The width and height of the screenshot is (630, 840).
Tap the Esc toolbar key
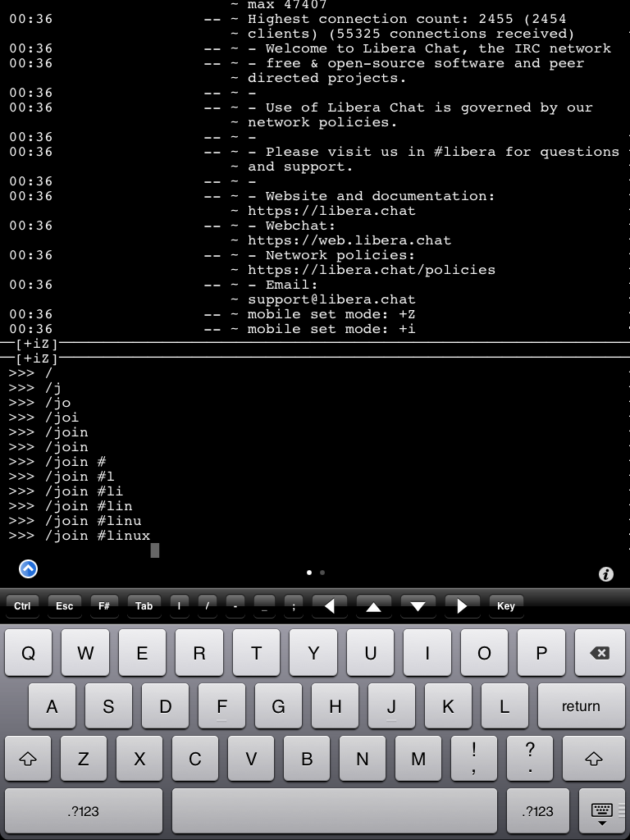pyautogui.click(x=64, y=606)
